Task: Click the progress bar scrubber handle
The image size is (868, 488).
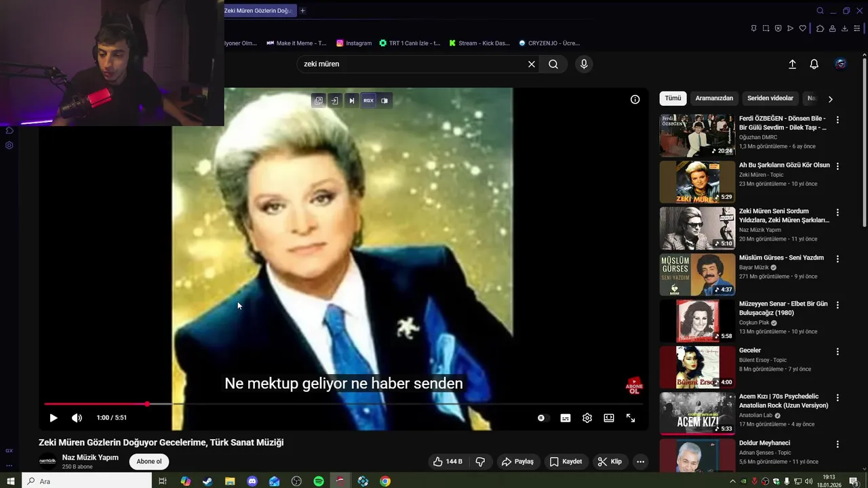Action: point(147,404)
